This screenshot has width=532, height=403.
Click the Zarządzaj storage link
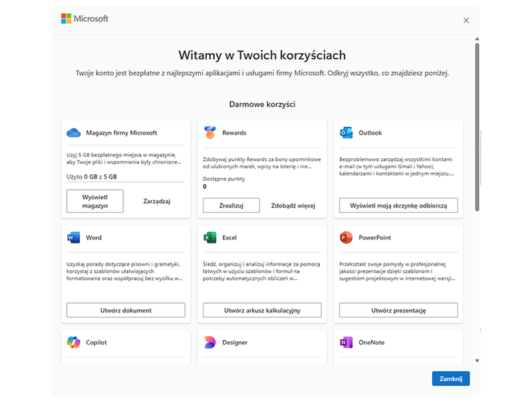tap(157, 201)
